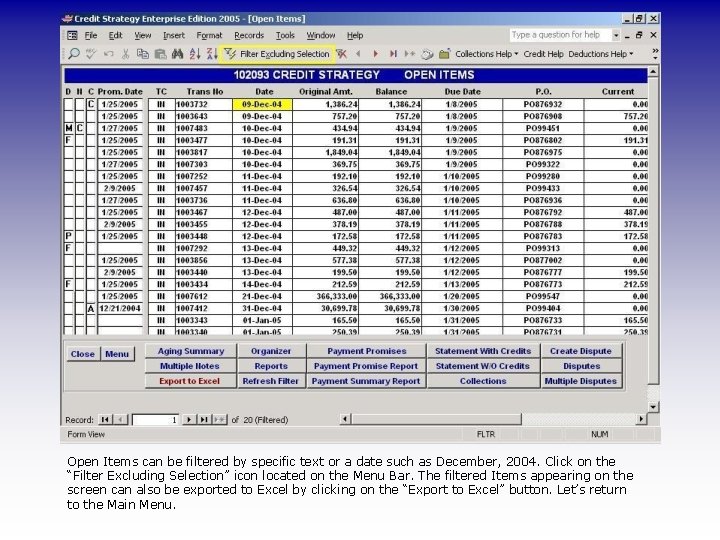
Task: Click P.O. cell PO876932
Action: 543,104
